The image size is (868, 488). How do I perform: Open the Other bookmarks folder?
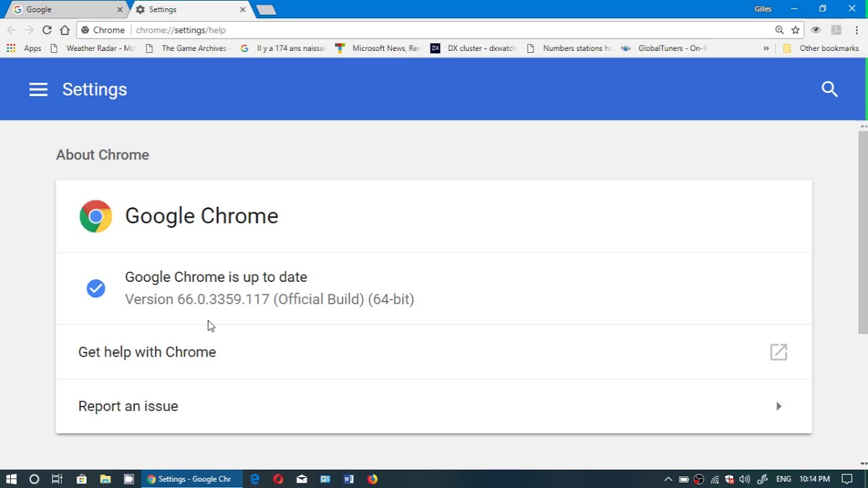coord(821,48)
